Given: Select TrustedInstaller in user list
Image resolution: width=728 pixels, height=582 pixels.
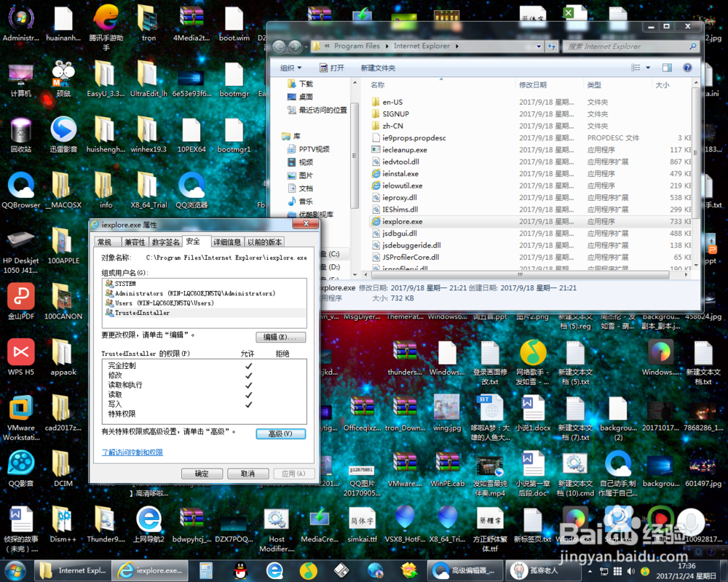Looking at the screenshot, I should [x=205, y=313].
